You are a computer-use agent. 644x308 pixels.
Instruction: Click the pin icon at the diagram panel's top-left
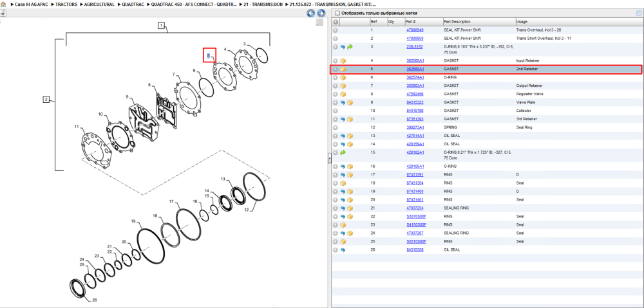(3, 13)
